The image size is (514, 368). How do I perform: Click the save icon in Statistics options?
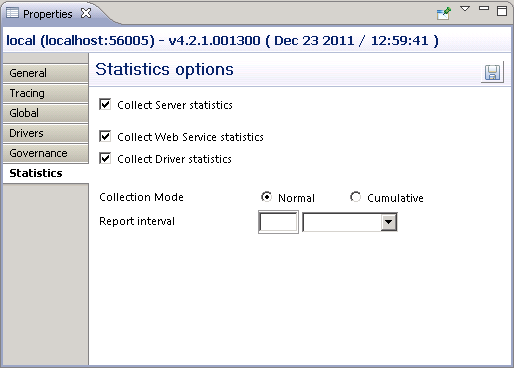492,72
